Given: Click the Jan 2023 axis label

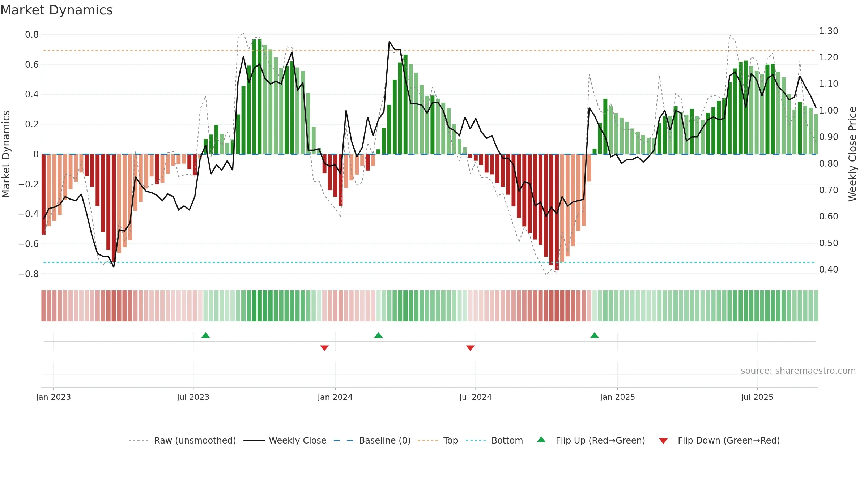Looking at the screenshot, I should click(x=54, y=397).
